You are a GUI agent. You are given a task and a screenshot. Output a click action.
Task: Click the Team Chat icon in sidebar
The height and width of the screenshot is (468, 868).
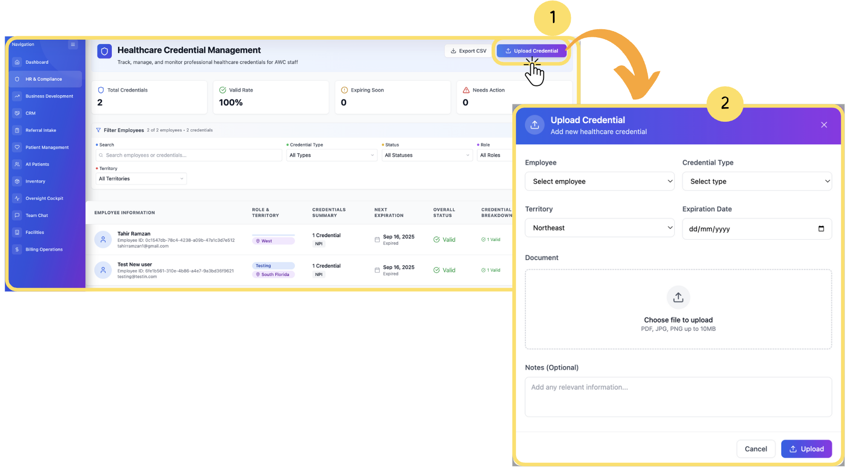17,215
